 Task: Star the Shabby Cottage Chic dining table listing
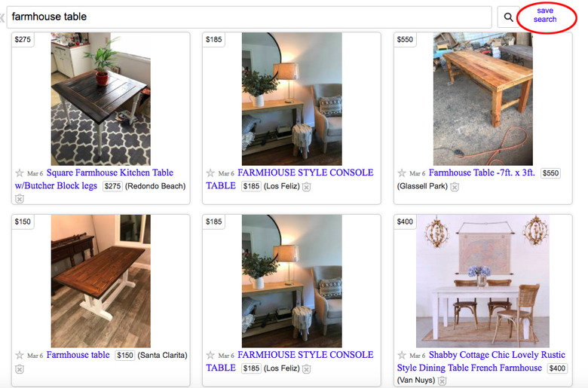[x=402, y=355]
